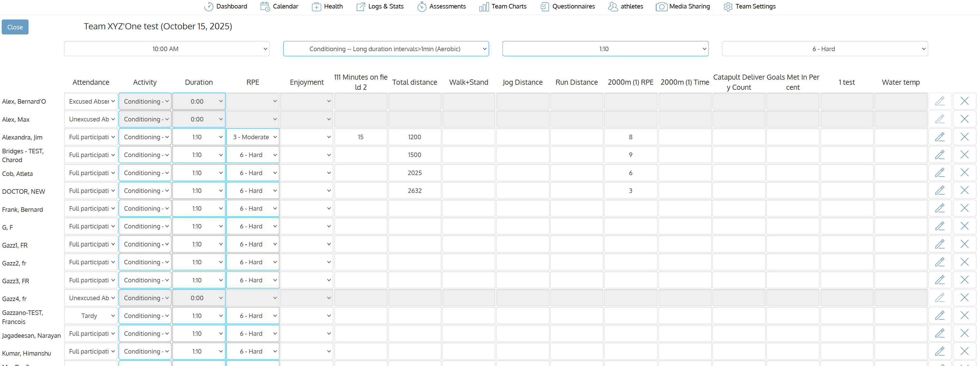Click the pencil edit icon for Alexandra, Jim
The height and width of the screenshot is (366, 980).
940,137
